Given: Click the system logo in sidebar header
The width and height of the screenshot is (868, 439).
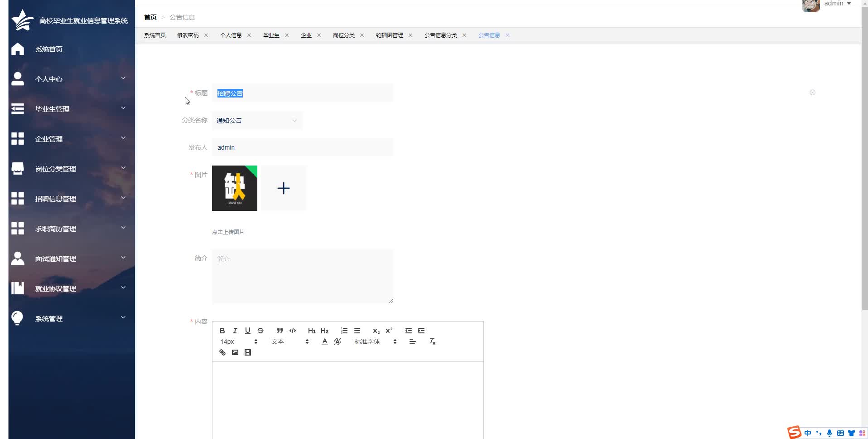Looking at the screenshot, I should point(22,20).
